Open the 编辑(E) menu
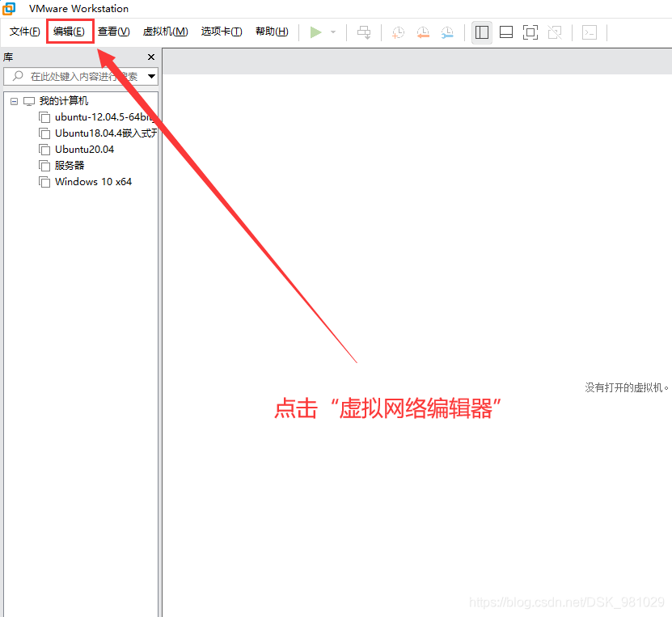 (69, 32)
